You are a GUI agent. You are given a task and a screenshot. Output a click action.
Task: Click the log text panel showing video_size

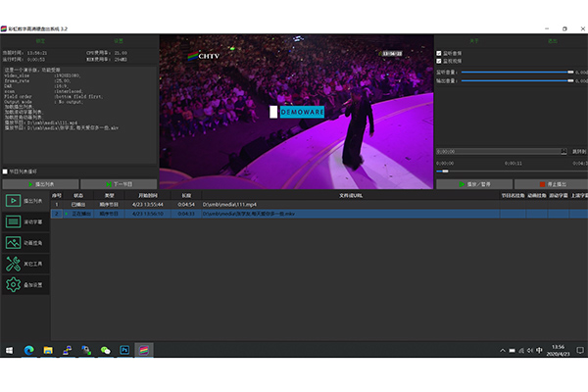click(x=79, y=116)
